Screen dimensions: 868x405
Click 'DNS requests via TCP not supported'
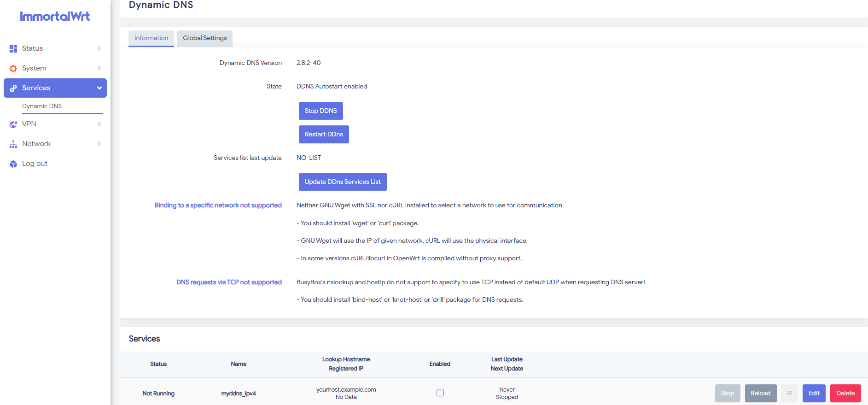click(229, 282)
